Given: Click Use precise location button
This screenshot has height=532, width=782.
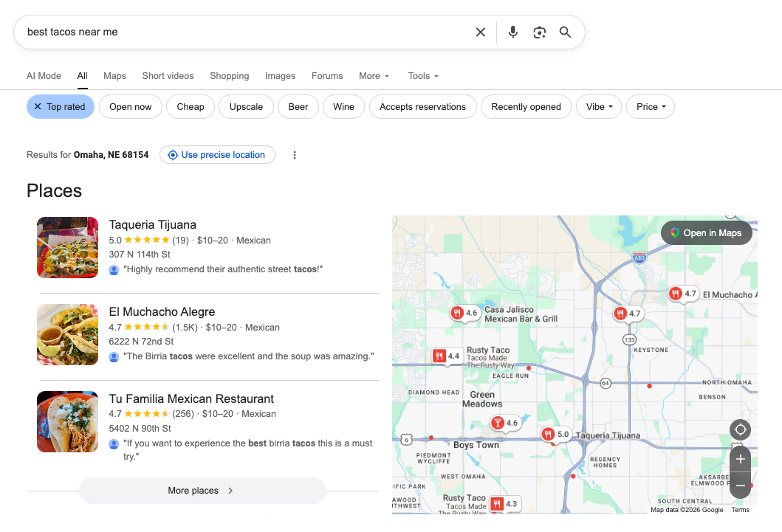Looking at the screenshot, I should 217,155.
